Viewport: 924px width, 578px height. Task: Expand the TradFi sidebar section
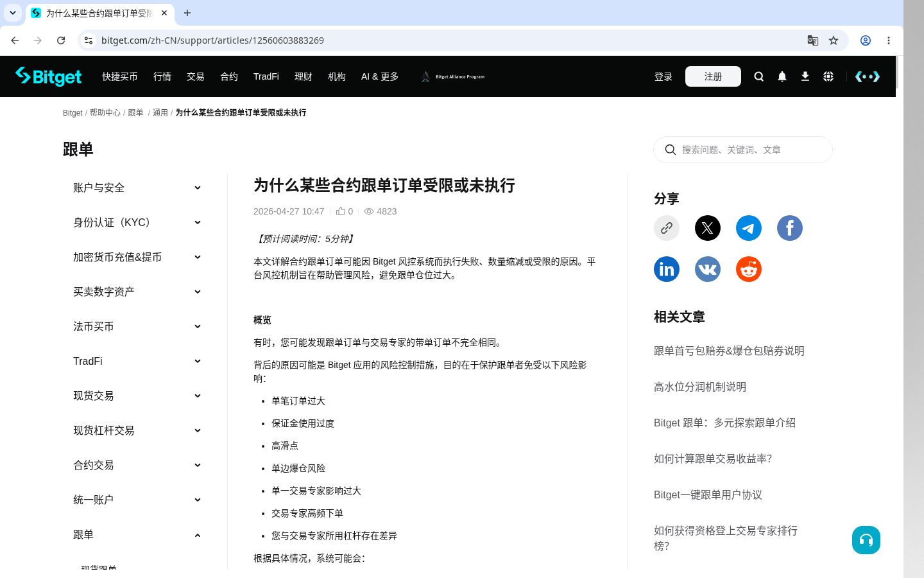click(137, 361)
